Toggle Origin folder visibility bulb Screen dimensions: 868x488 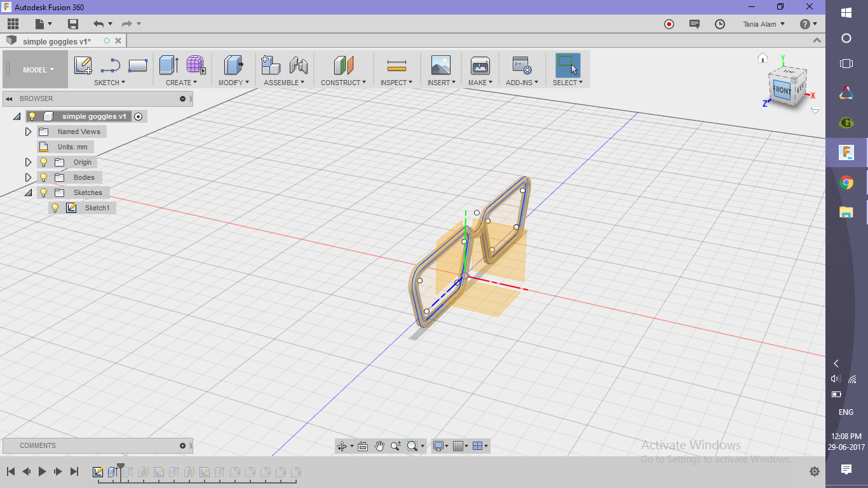coord(44,162)
